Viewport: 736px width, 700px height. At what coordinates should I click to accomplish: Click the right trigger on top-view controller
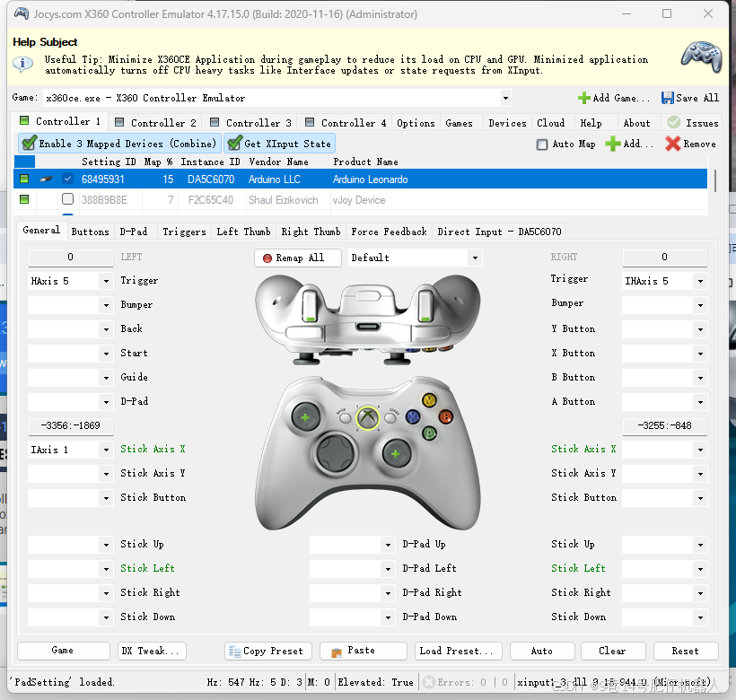point(425,306)
